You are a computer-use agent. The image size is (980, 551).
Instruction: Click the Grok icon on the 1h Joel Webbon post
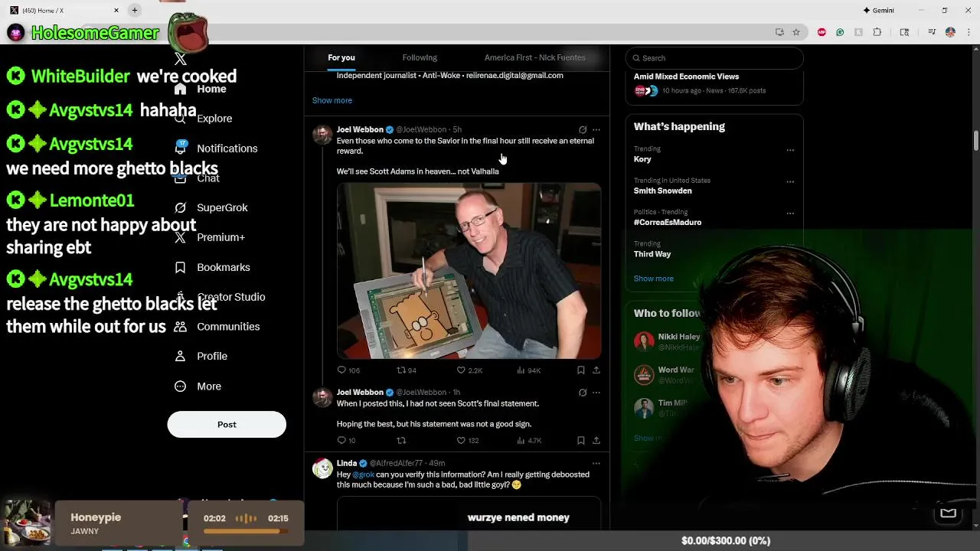(x=583, y=393)
